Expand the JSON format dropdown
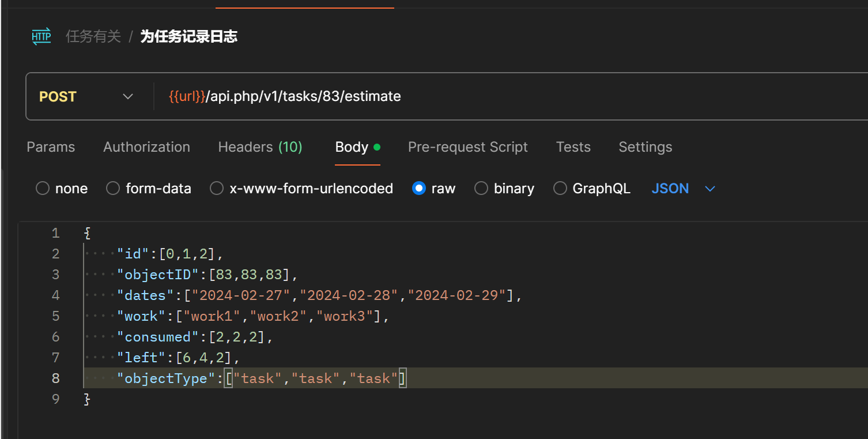Viewport: 868px width, 439px height. (x=683, y=189)
